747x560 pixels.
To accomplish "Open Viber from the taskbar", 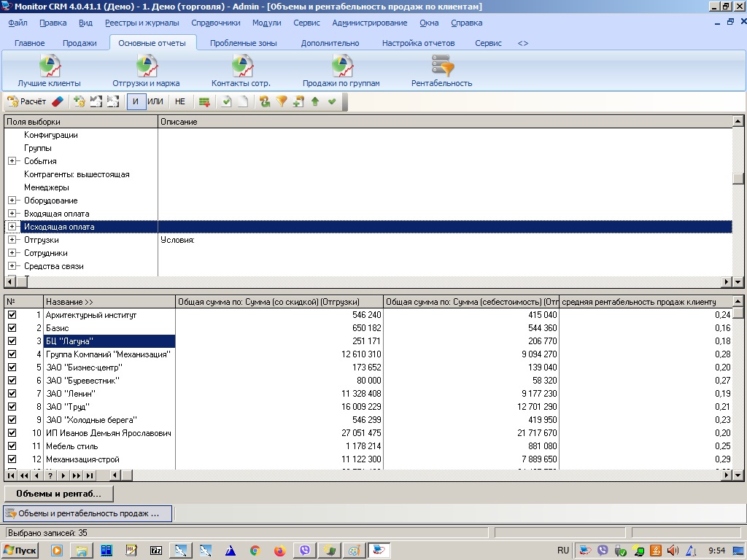I will [x=304, y=551].
